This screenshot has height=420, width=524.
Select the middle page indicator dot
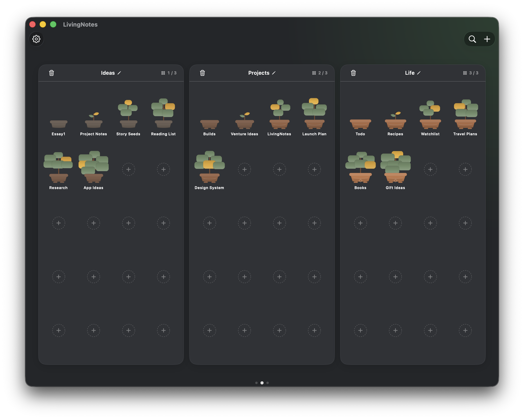pos(262,383)
